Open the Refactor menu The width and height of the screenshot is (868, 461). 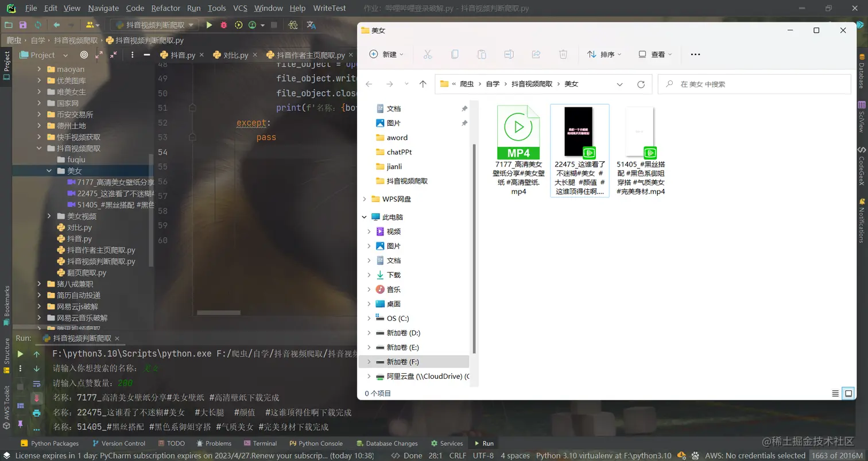165,8
